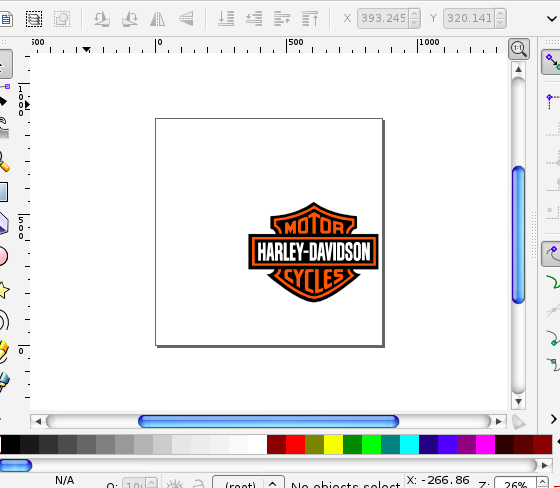560x488 pixels.
Task: Lower selection one step
Action: click(x=254, y=18)
